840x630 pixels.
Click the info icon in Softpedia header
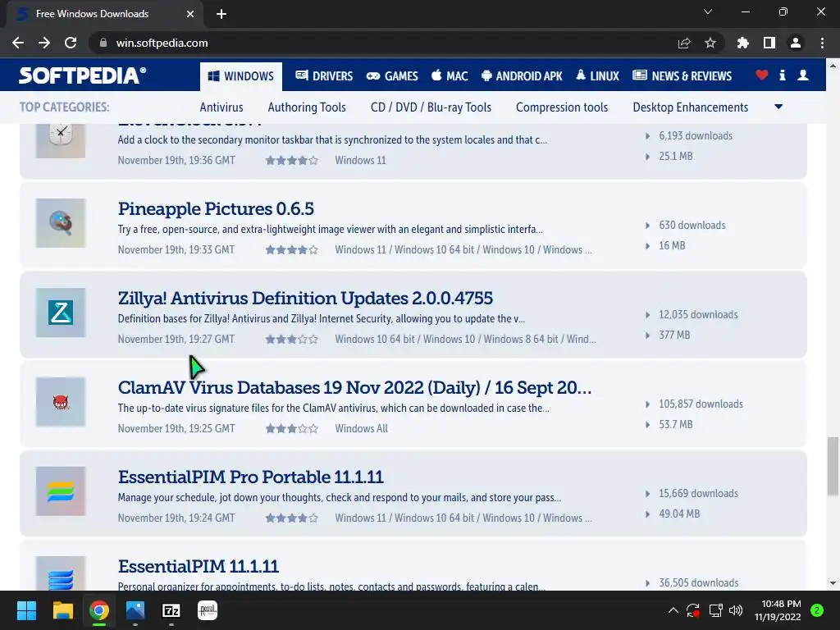pos(782,75)
